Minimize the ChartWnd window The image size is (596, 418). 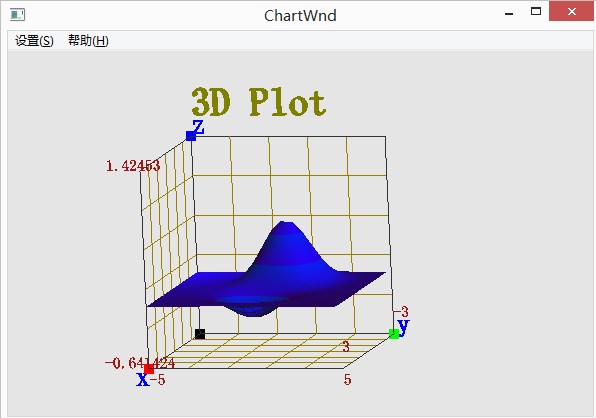coord(509,13)
